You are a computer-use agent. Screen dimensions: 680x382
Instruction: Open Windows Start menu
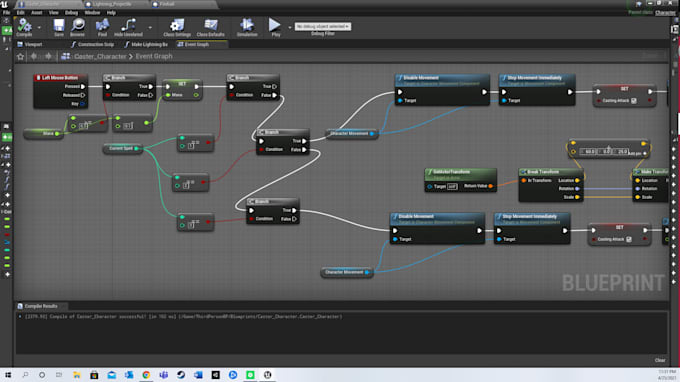tap(8, 375)
